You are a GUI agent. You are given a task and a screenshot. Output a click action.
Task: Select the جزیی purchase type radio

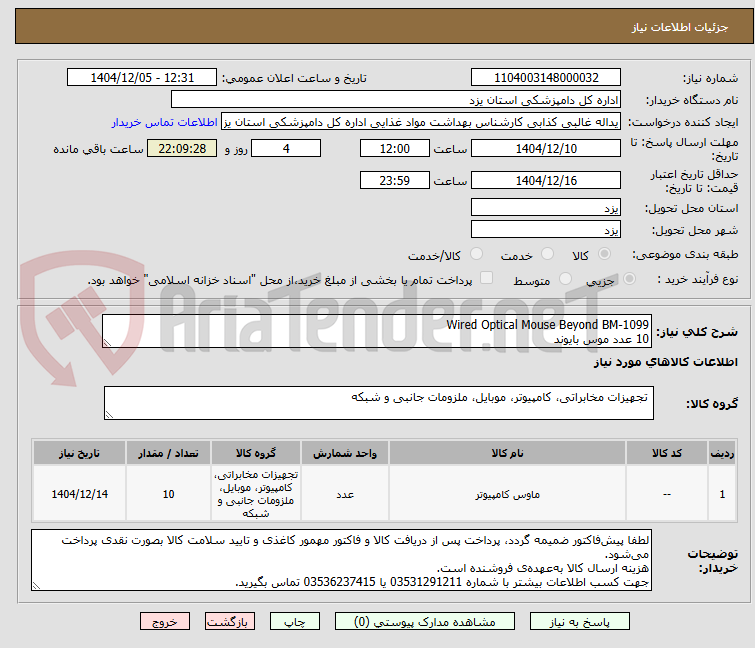tap(629, 279)
